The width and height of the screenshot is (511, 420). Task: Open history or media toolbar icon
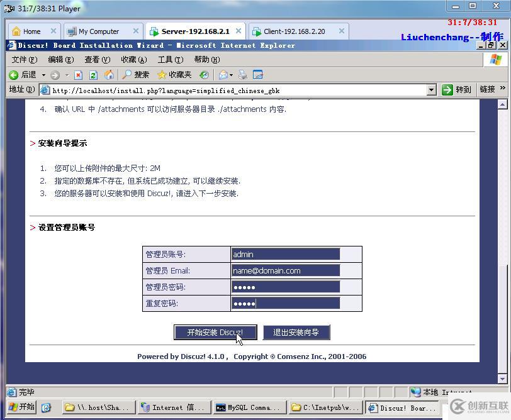pos(205,75)
